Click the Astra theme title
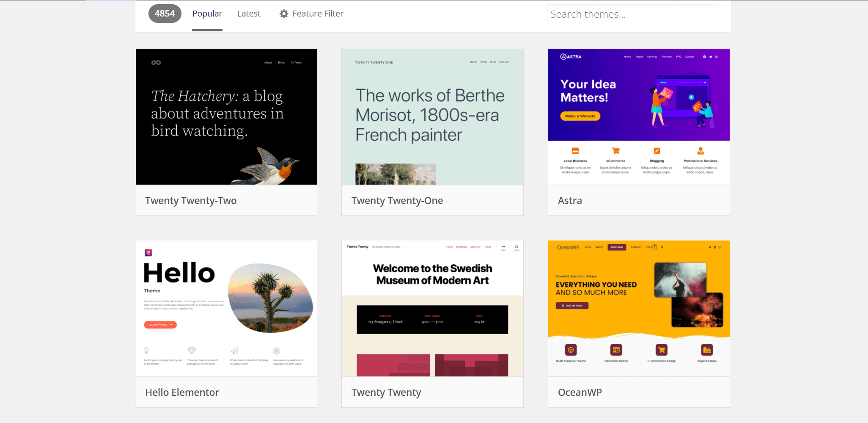The height and width of the screenshot is (423, 868). tap(570, 201)
